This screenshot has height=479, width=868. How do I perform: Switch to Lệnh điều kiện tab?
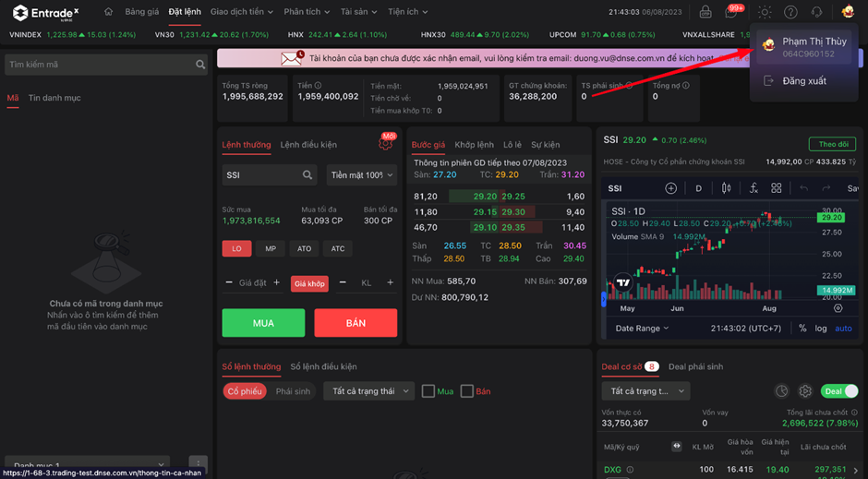point(308,145)
